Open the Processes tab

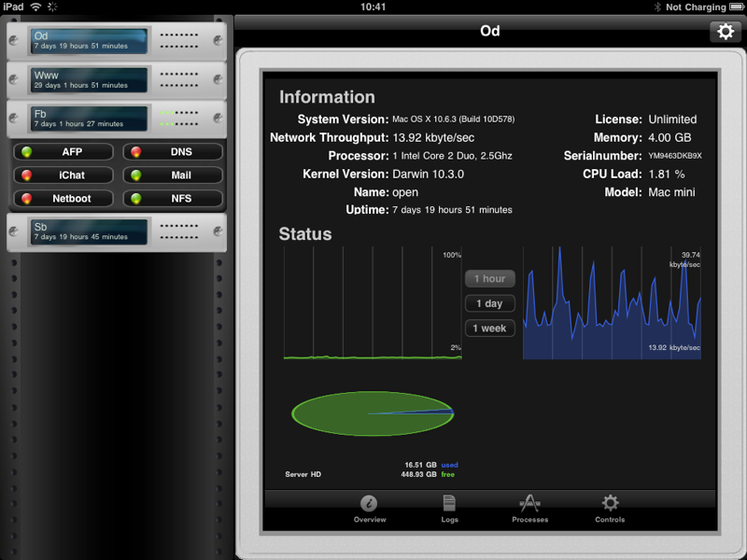(529, 509)
